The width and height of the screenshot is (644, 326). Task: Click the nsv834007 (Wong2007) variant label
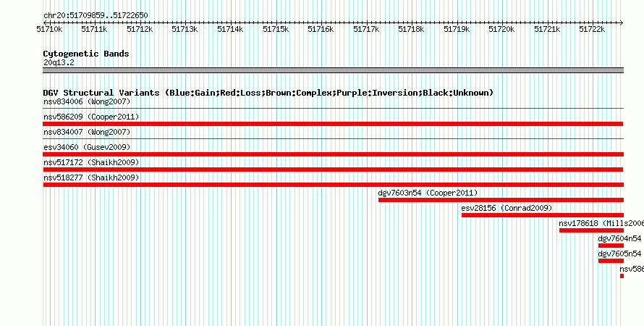click(x=87, y=133)
